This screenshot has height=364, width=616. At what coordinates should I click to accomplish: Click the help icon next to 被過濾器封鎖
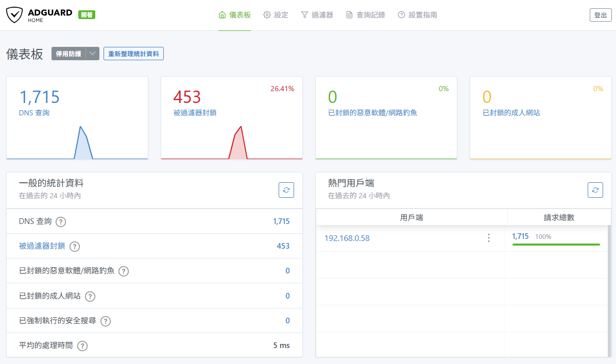75,247
